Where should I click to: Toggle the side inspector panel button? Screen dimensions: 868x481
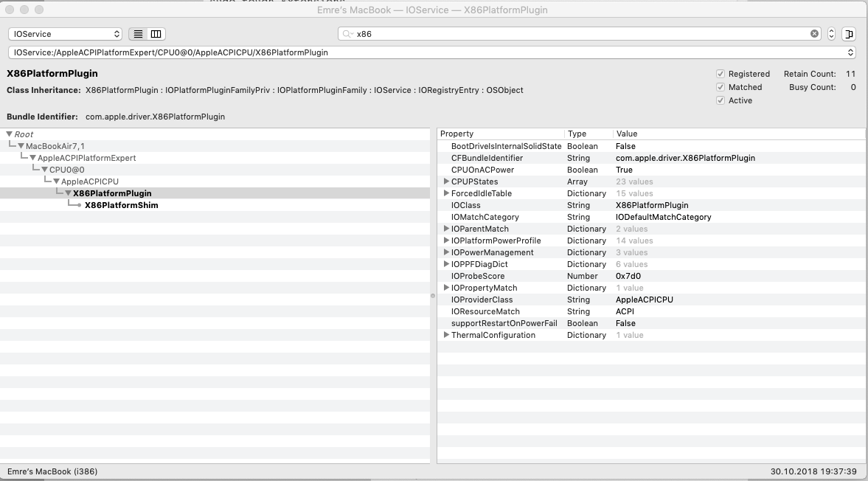pyautogui.click(x=849, y=34)
